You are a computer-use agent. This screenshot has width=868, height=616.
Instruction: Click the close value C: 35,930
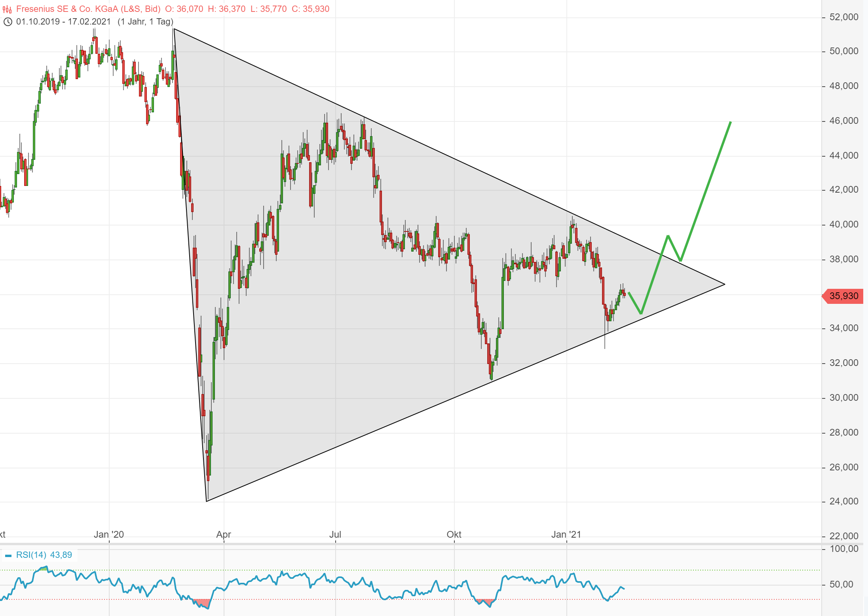(x=310, y=9)
